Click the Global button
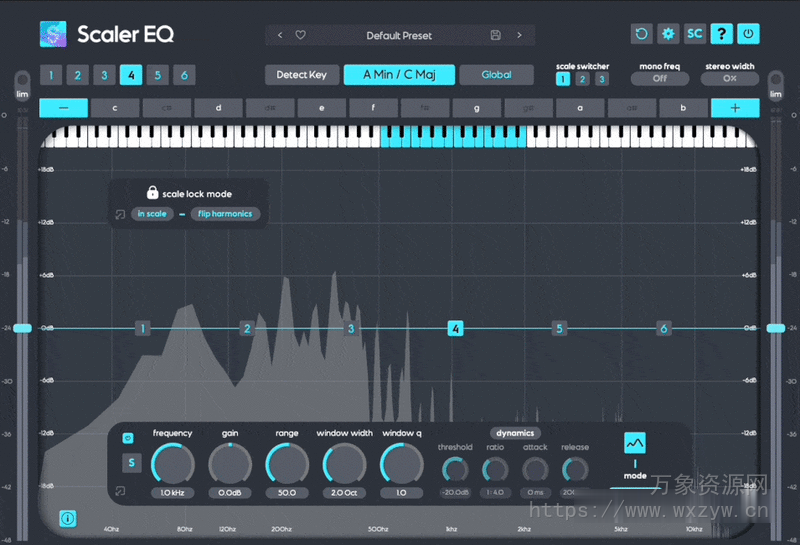800x545 pixels. [496, 75]
